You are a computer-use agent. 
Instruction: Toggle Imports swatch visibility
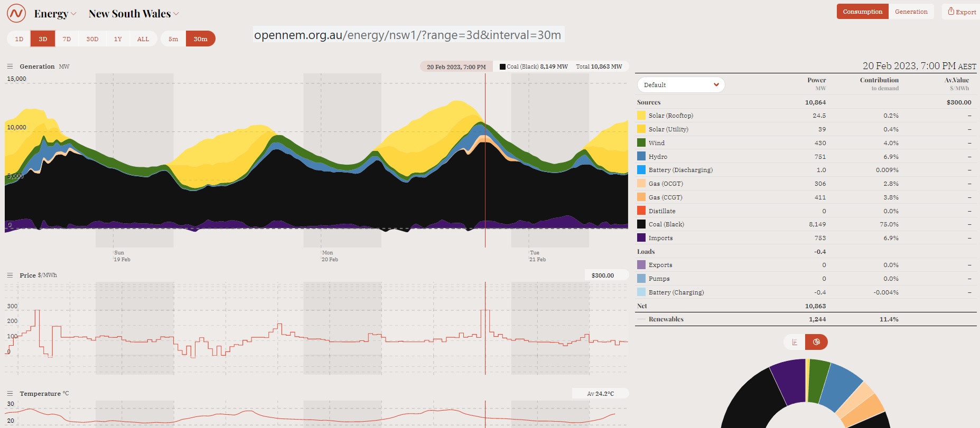pos(641,238)
